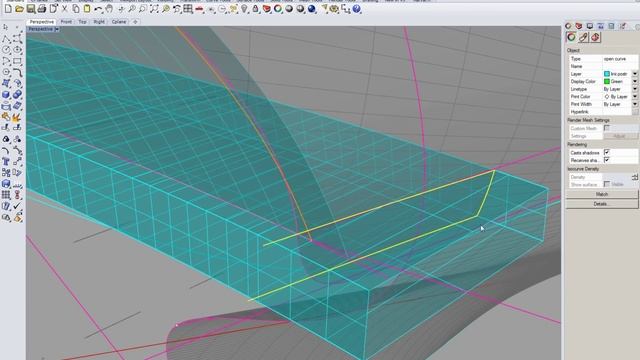640x360 pixels.
Task: Copy selection with the Copy icon
Action: [76, 9]
